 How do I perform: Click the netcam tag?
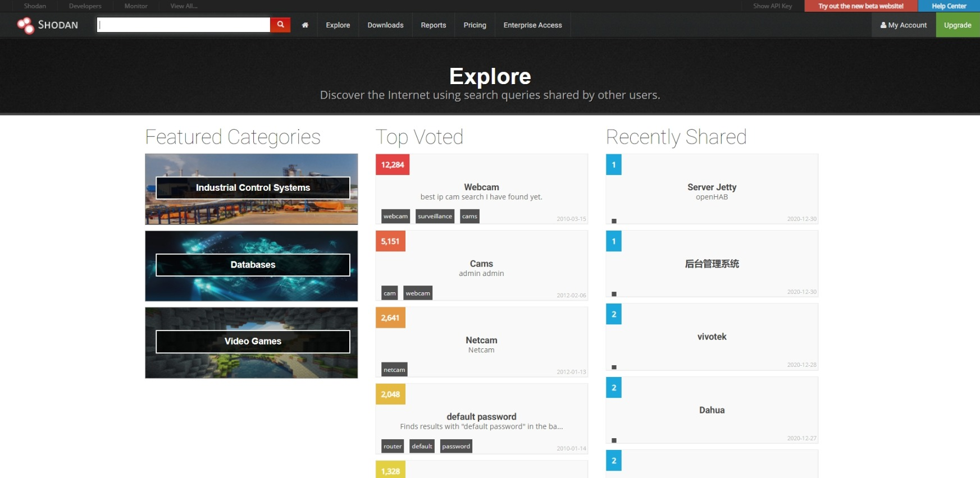[394, 370]
